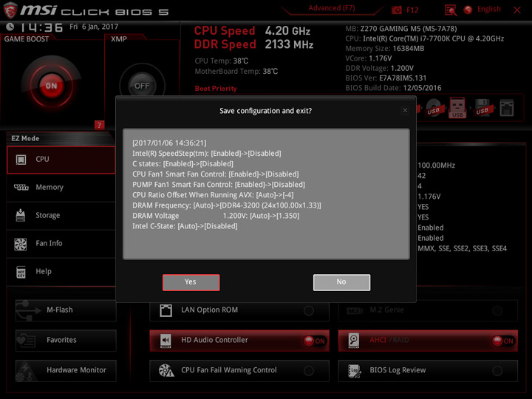
Task: Click the Fan Info fan icon
Action: (x=21, y=244)
